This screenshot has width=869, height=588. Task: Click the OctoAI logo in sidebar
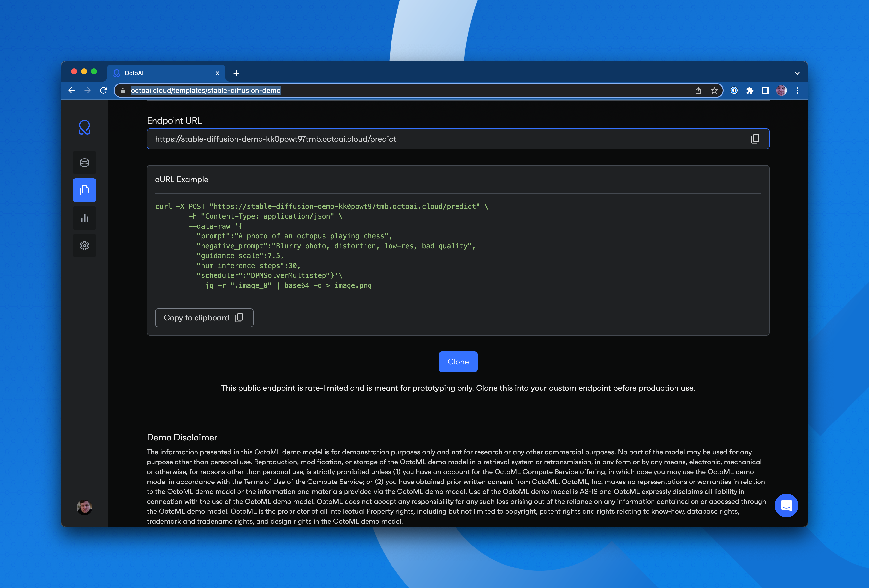(x=85, y=127)
